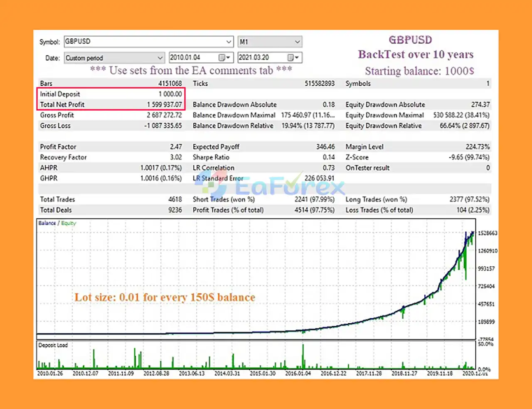Click Equity Drawdown Relative value 66.64% (2 897.67)
This screenshot has height=409, width=532.
[465, 126]
